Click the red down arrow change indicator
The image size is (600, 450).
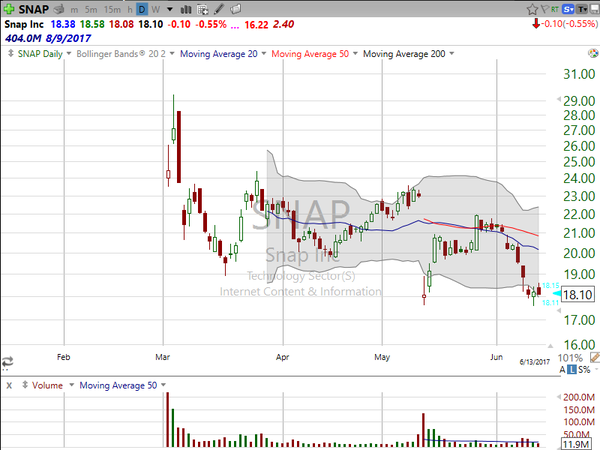tap(536, 24)
